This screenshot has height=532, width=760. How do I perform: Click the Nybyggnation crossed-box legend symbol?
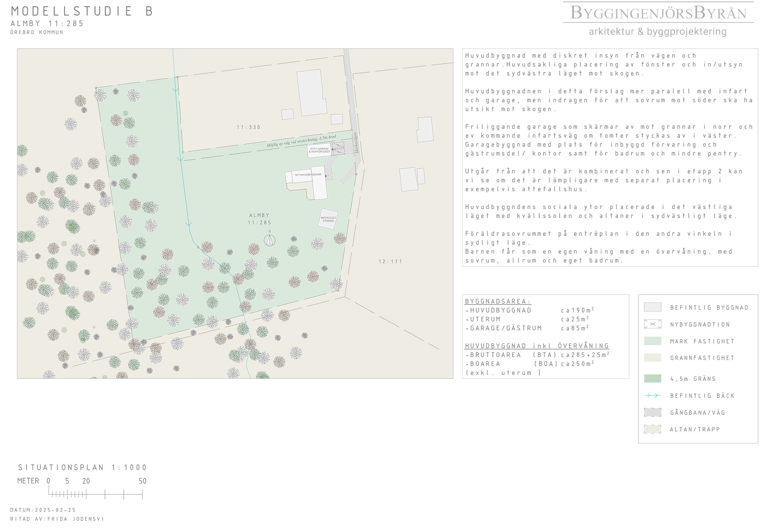(x=652, y=324)
